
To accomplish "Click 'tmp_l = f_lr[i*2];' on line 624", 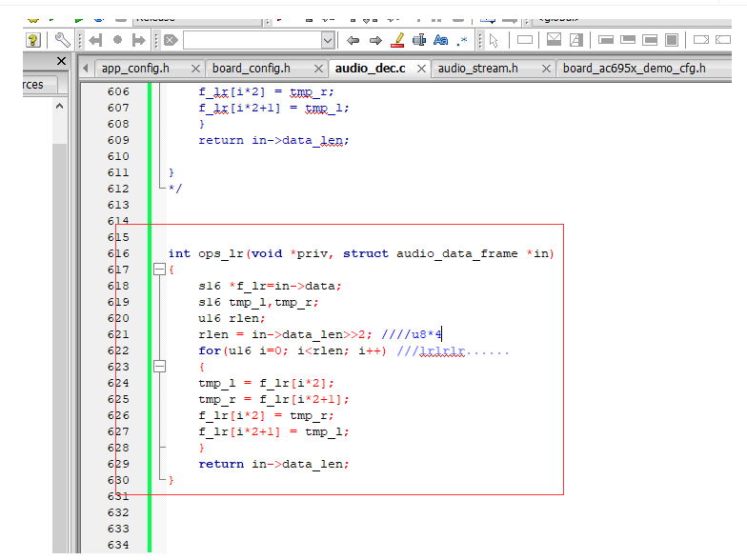I will (x=266, y=383).
